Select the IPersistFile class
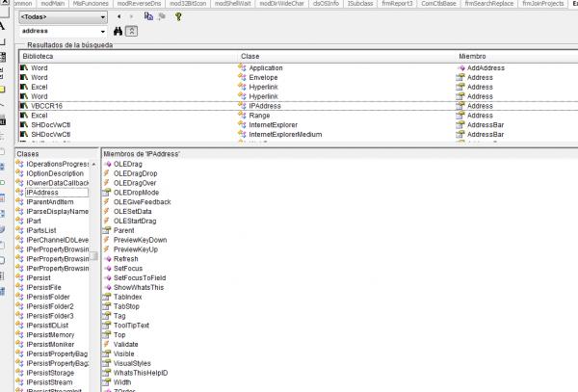 pos(43,287)
